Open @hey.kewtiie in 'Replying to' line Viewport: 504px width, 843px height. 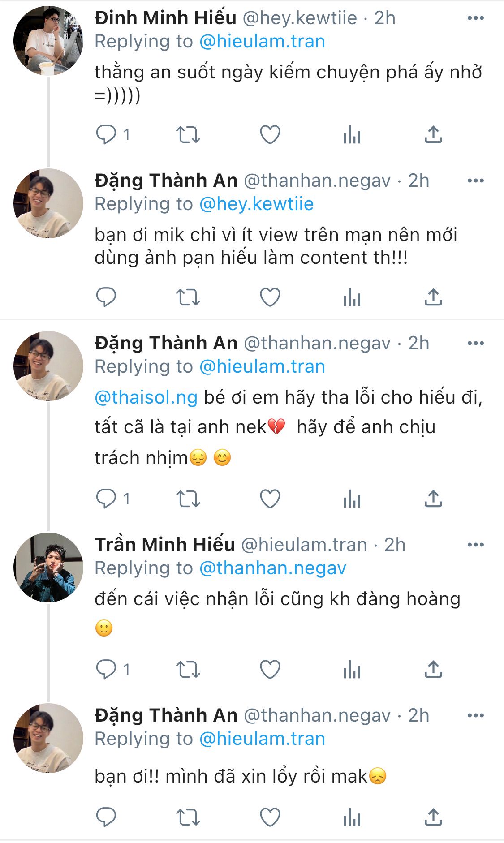click(256, 204)
